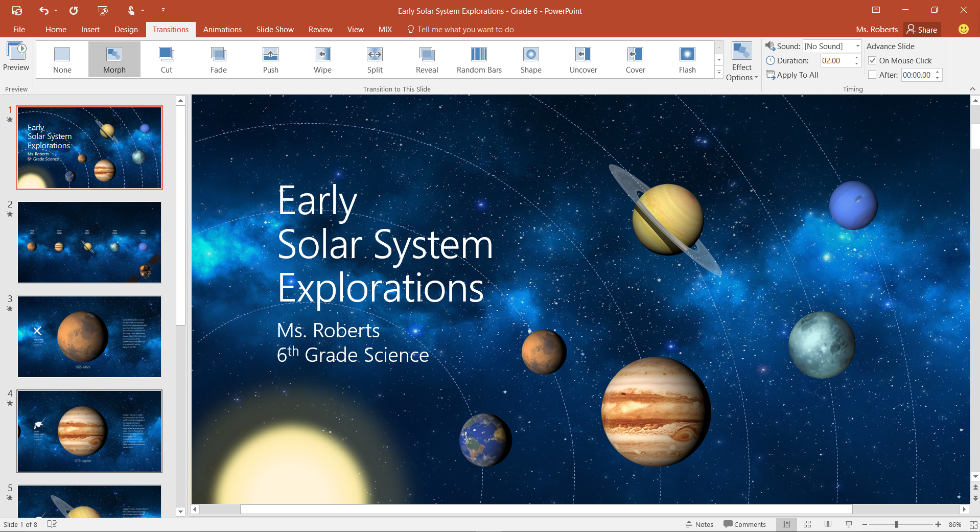Select the Fade transition effect
980x532 pixels.
point(218,59)
